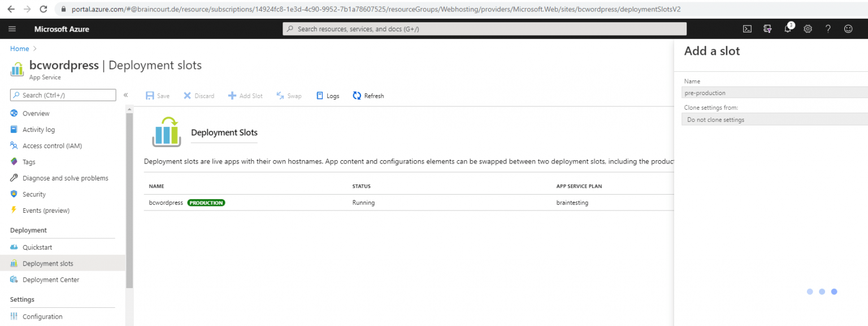Open the notifications bell

(x=788, y=29)
